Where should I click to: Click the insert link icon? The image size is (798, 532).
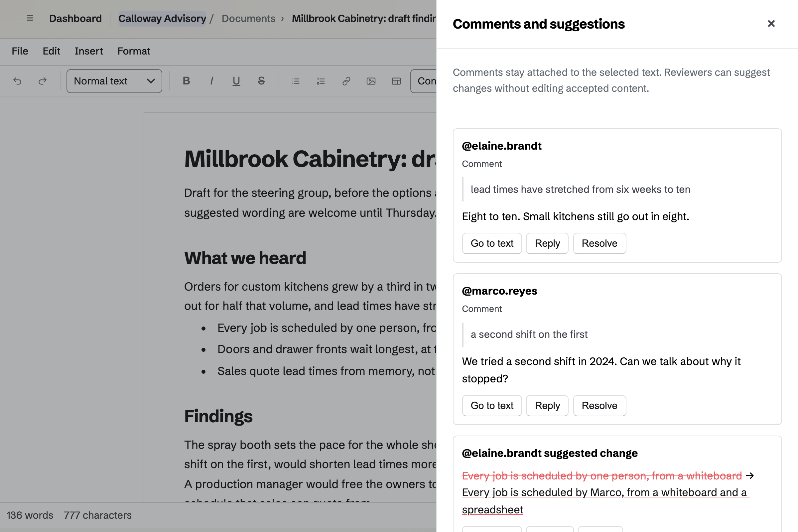point(346,81)
